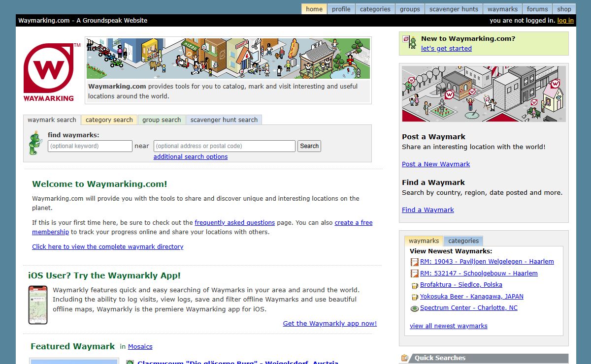
Task: Click the beer icon beside Yokosuka Beer
Action: [x=414, y=297]
